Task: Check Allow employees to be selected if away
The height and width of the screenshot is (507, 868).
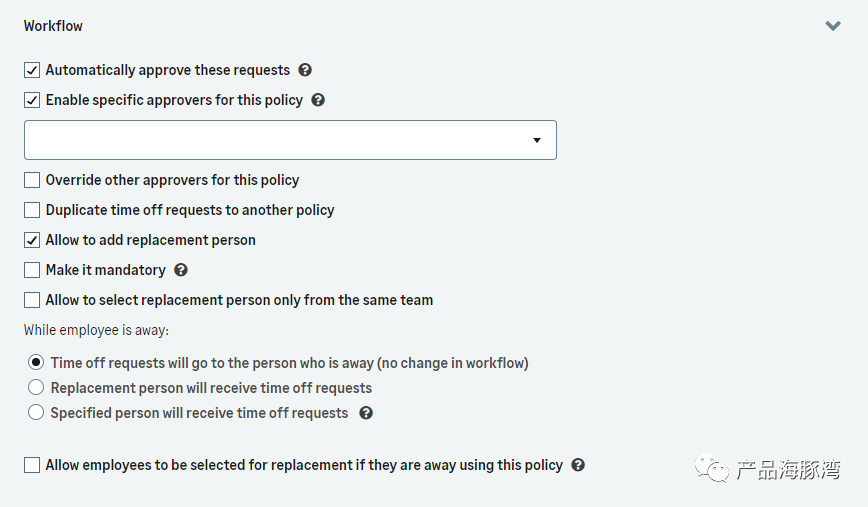Action: [x=32, y=465]
